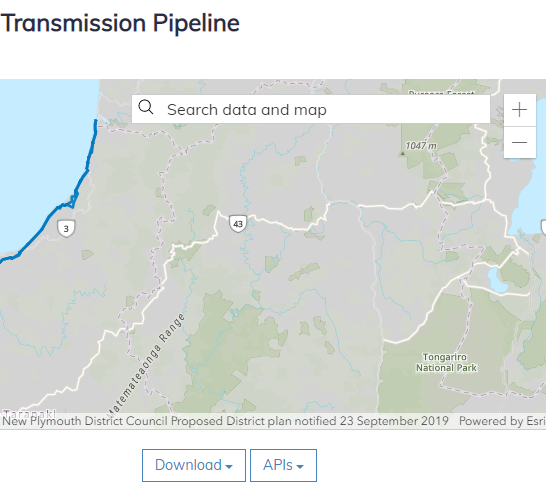Open the APIs dropdown
Screen dimensions: 546x496
click(x=283, y=465)
